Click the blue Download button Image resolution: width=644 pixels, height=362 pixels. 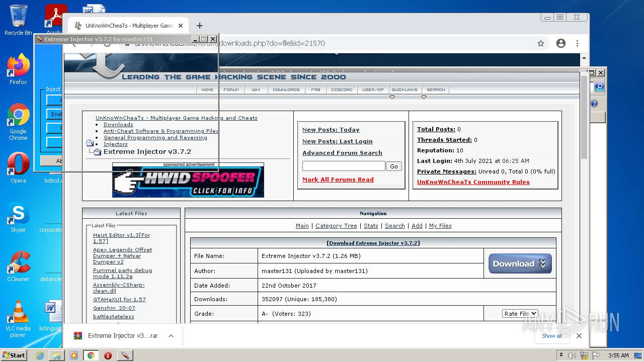point(520,263)
